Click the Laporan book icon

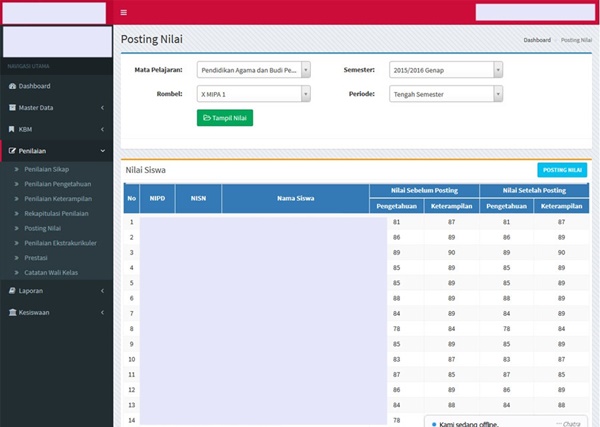coord(12,291)
